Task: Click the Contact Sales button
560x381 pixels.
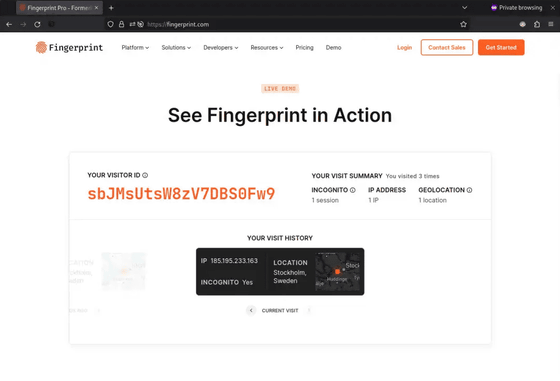Action: click(x=447, y=47)
